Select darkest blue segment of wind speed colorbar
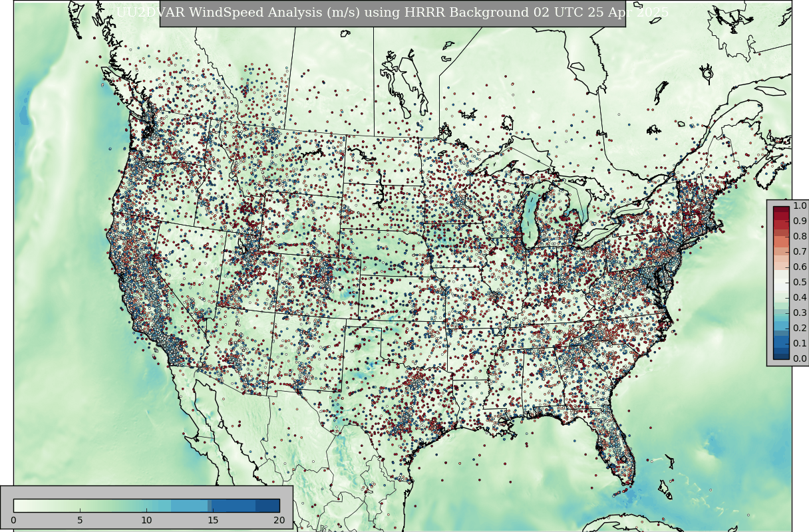 (267, 505)
